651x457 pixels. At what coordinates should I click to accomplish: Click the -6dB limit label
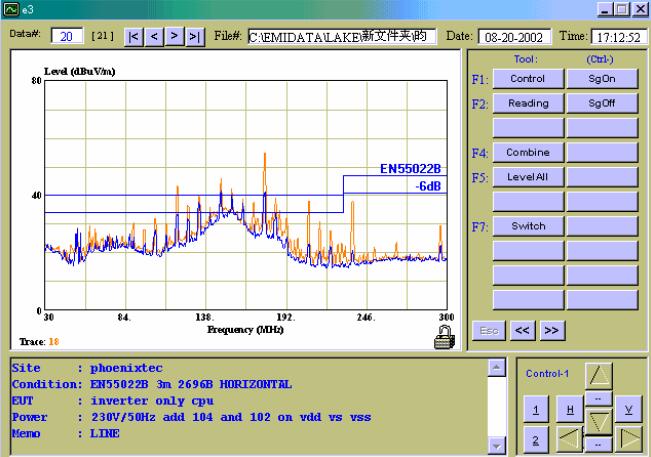[x=428, y=186]
